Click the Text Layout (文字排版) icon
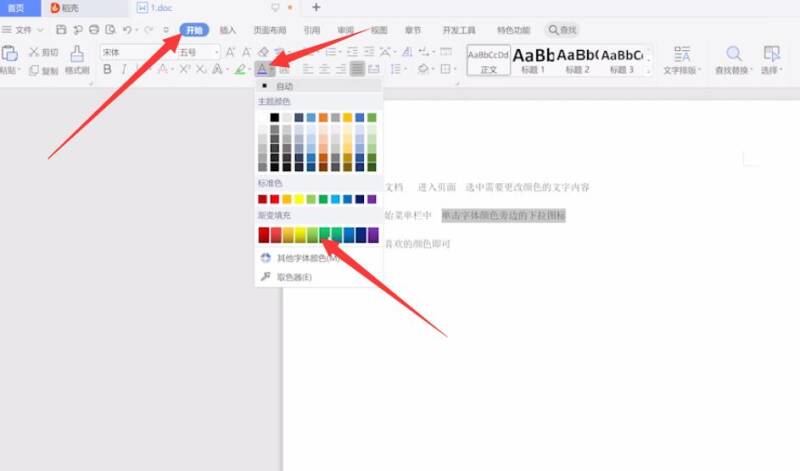This screenshot has width=800, height=471. click(x=682, y=54)
